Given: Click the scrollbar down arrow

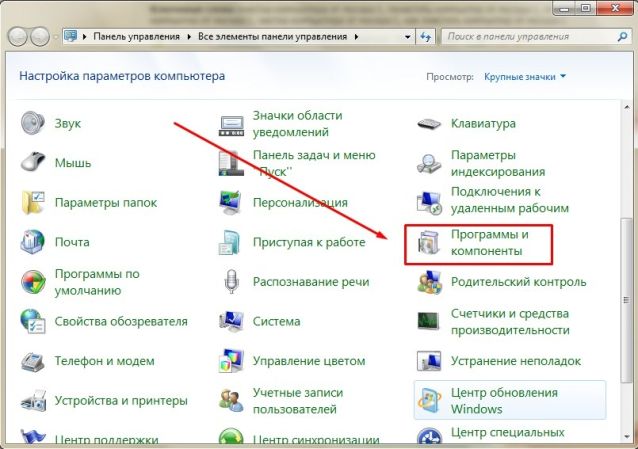Looking at the screenshot, I should [x=626, y=437].
